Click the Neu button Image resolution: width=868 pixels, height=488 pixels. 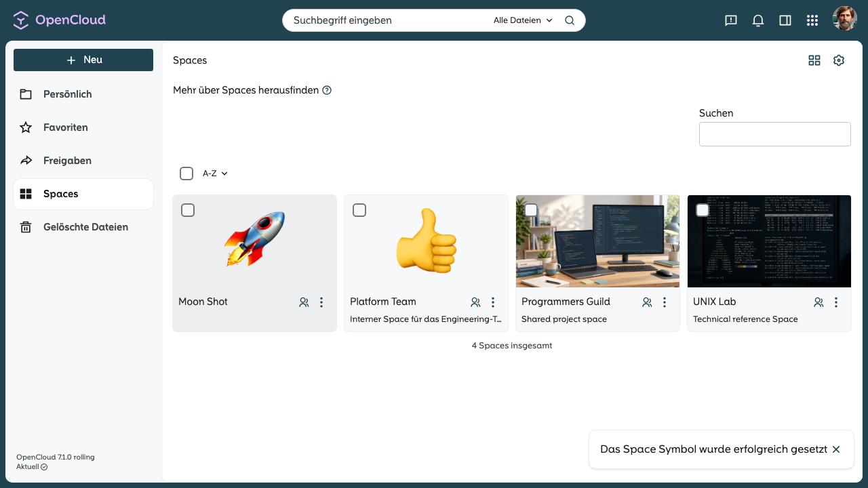tap(83, 60)
